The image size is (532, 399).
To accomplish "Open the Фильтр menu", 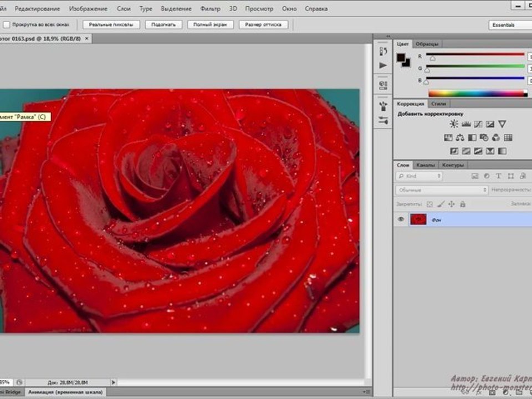I will coord(210,9).
